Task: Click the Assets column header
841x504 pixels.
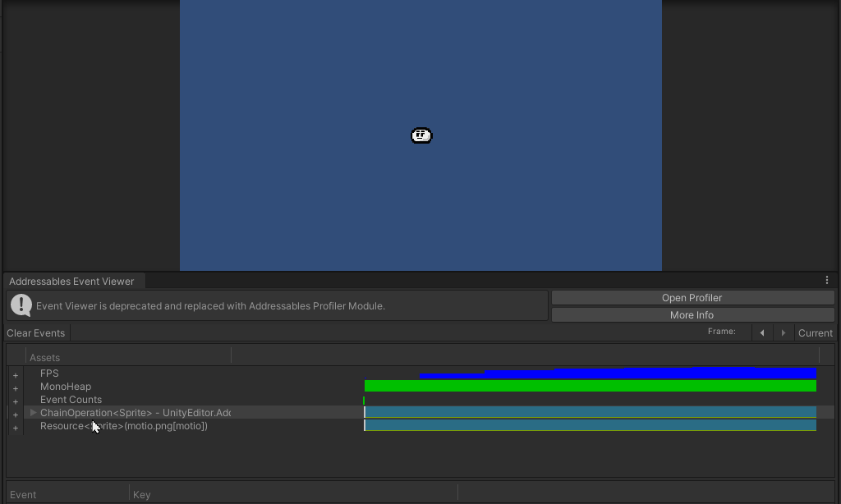Action: click(x=45, y=357)
